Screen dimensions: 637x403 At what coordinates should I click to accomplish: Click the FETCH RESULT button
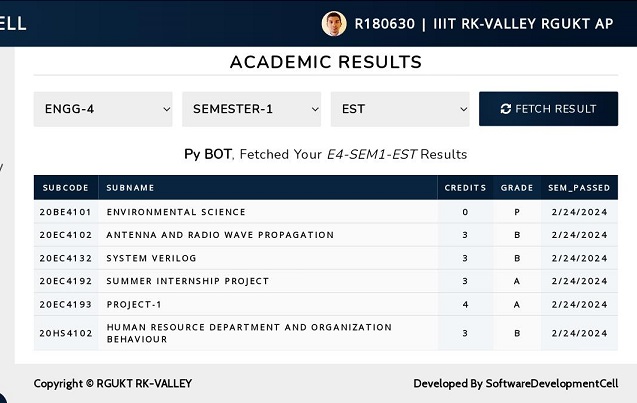[x=548, y=109]
